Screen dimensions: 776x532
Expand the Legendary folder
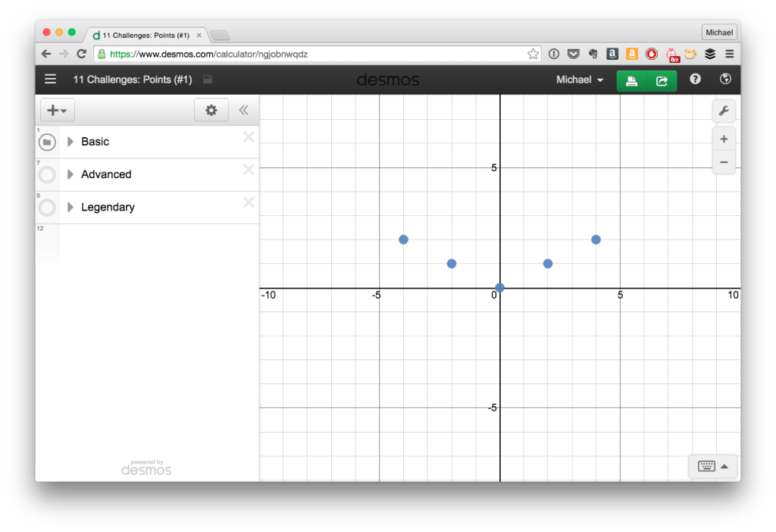(x=70, y=207)
